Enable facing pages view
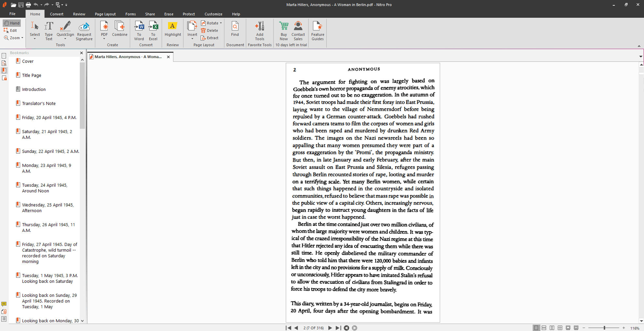 [x=552, y=328]
